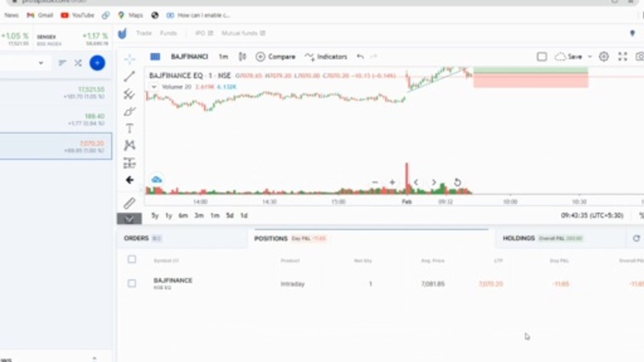Image resolution: width=644 pixels, height=362 pixels.
Task: Select the patterns drawing tool
Action: click(129, 145)
